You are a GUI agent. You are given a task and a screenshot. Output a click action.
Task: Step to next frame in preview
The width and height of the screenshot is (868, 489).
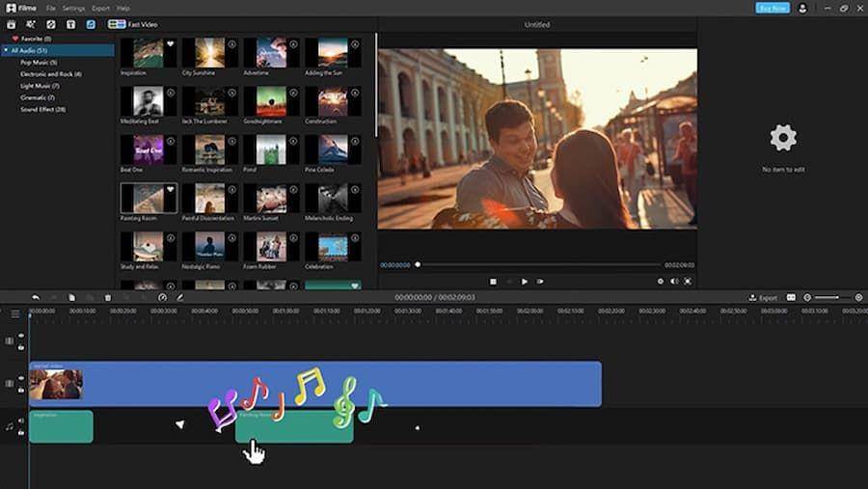click(x=540, y=282)
